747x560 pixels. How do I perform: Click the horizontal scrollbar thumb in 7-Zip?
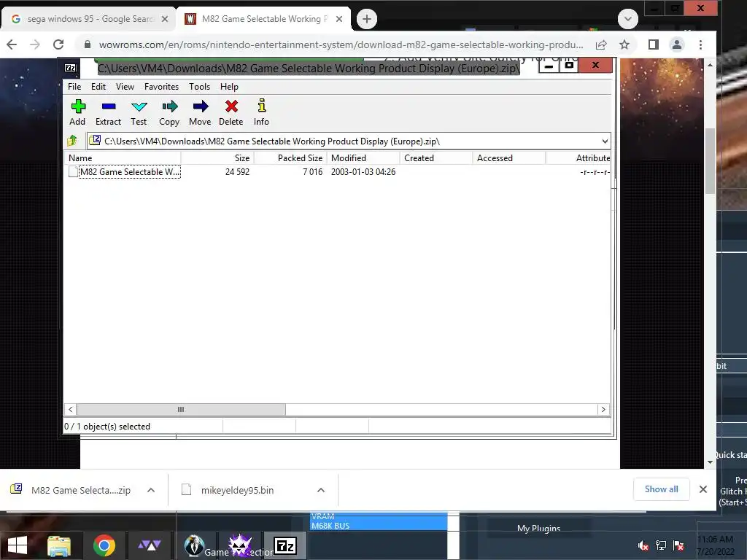181,410
